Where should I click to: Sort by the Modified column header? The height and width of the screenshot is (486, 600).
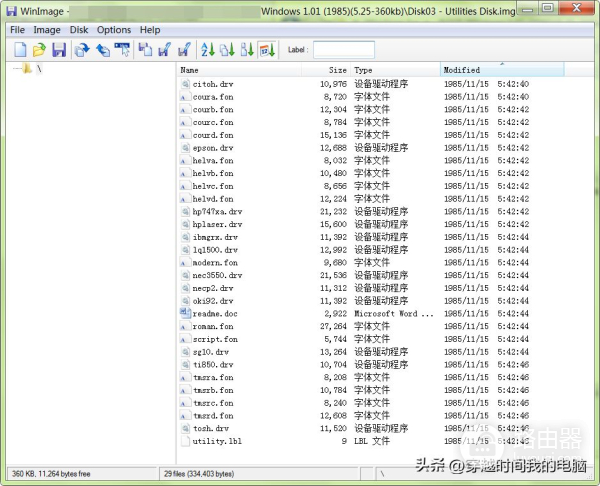tap(502, 70)
